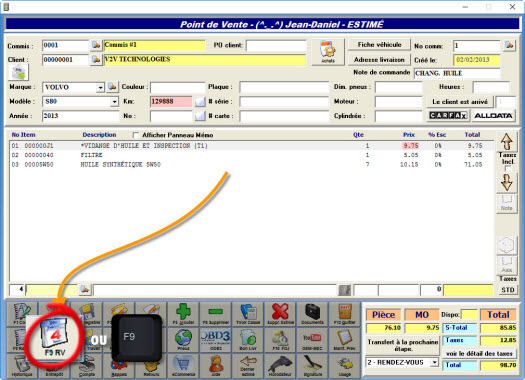Click the Dernier estimé back arrow icon
Screen dimensions: 525x380
coord(248,366)
